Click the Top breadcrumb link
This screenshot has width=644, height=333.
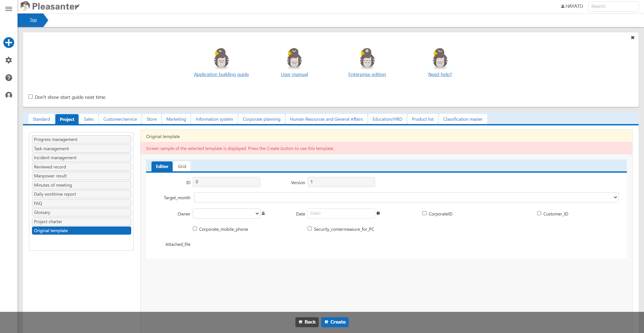33,20
